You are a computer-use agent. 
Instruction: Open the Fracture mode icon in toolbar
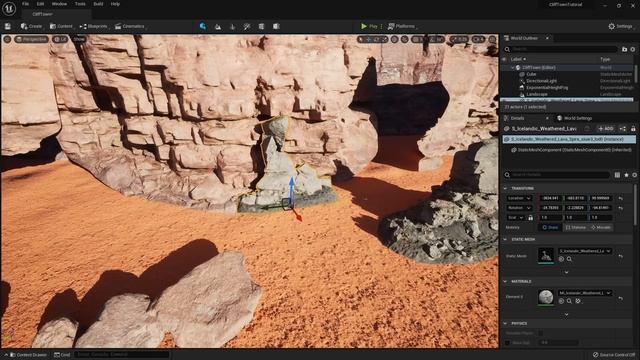click(x=262, y=27)
